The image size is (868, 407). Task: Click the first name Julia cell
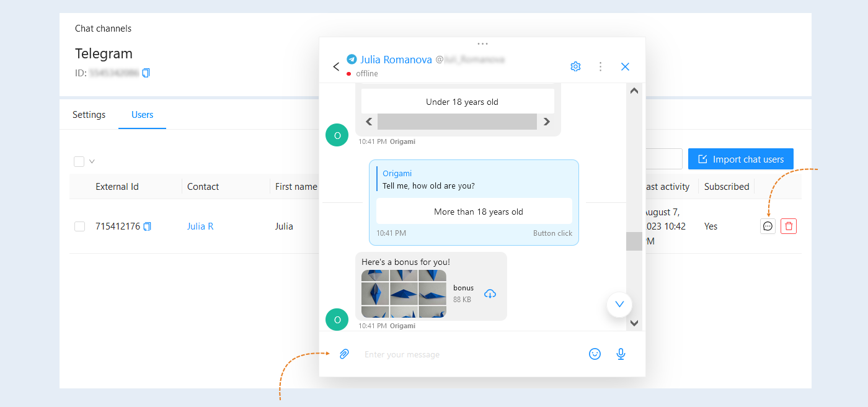click(x=284, y=226)
